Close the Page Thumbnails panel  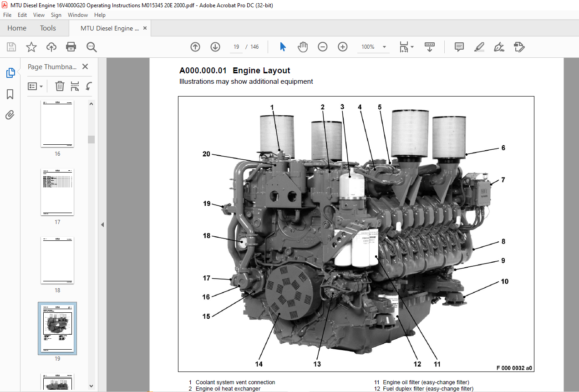(x=85, y=66)
